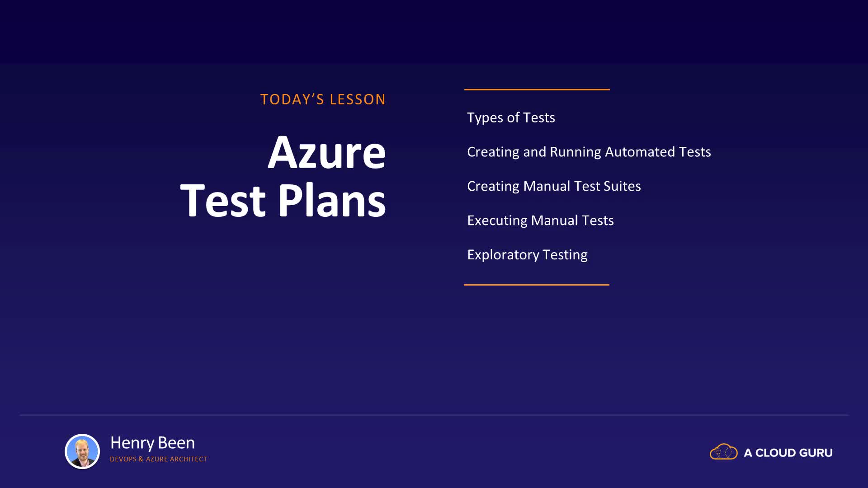Click the presenter name 'Henry Been'

[152, 443]
